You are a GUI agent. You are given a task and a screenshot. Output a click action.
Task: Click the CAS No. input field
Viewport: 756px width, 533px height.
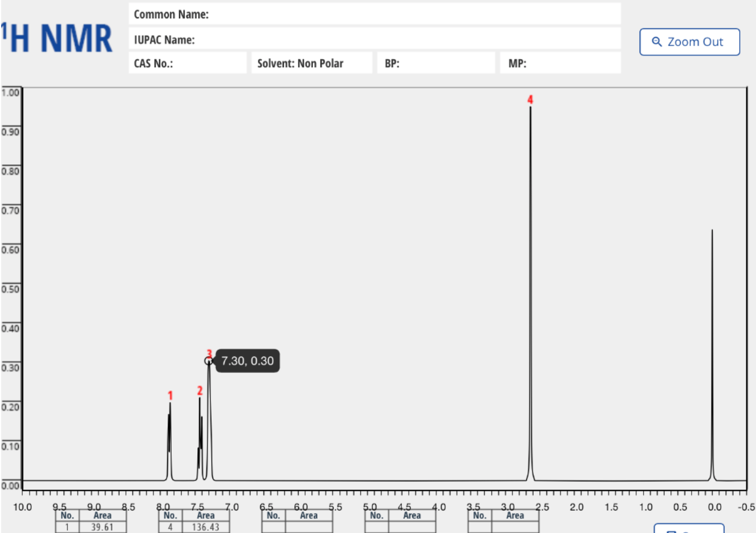[188, 63]
